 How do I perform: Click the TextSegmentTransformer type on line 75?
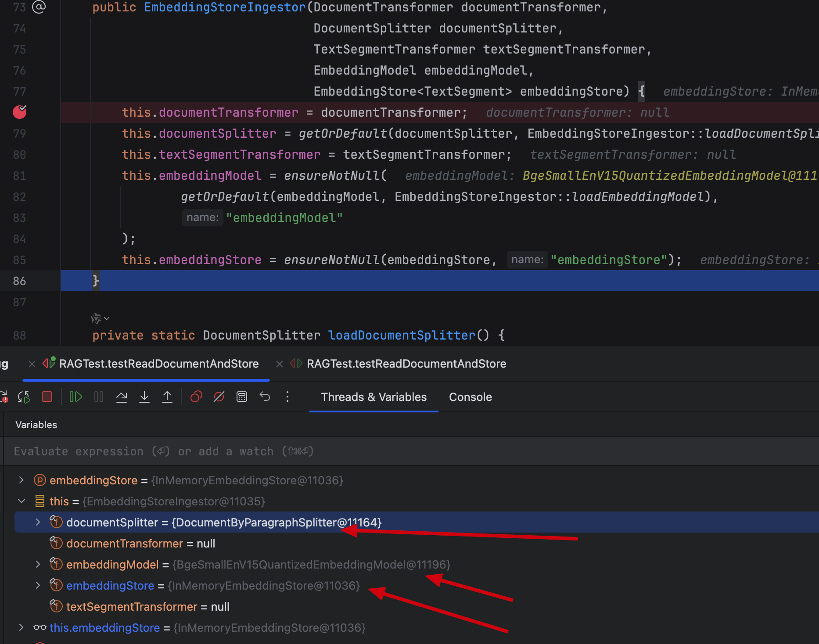(x=394, y=50)
